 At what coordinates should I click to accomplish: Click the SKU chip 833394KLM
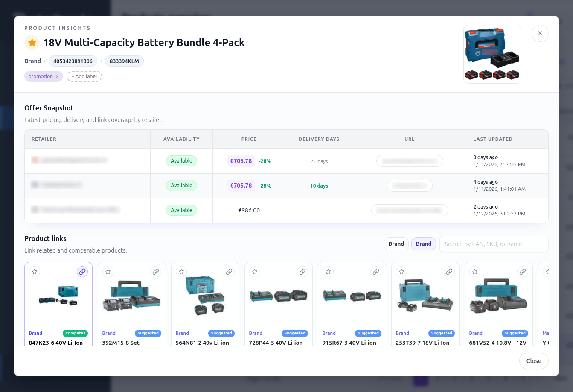[x=125, y=61]
